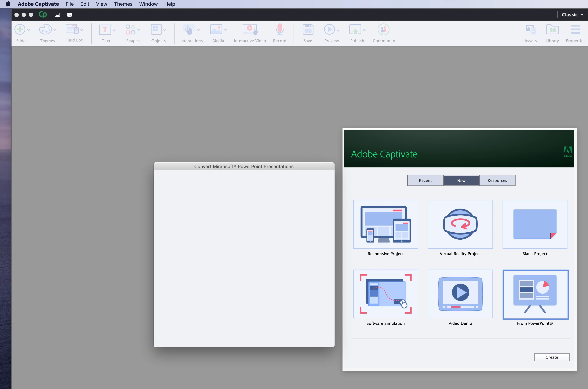Click the Save floppy disk icon

coord(308,30)
